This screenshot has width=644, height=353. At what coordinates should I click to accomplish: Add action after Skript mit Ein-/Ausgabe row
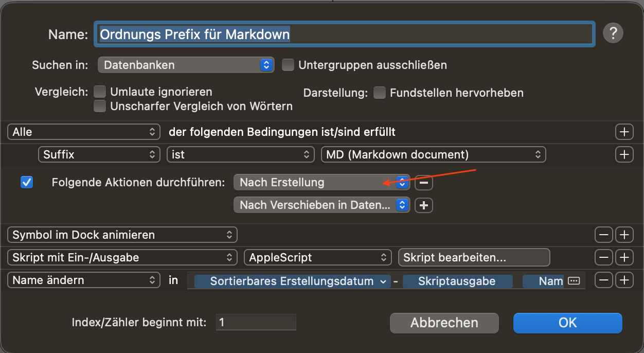624,257
